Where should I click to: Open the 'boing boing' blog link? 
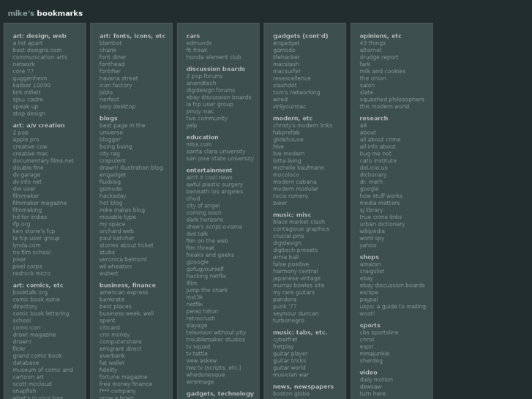pyautogui.click(x=116, y=146)
